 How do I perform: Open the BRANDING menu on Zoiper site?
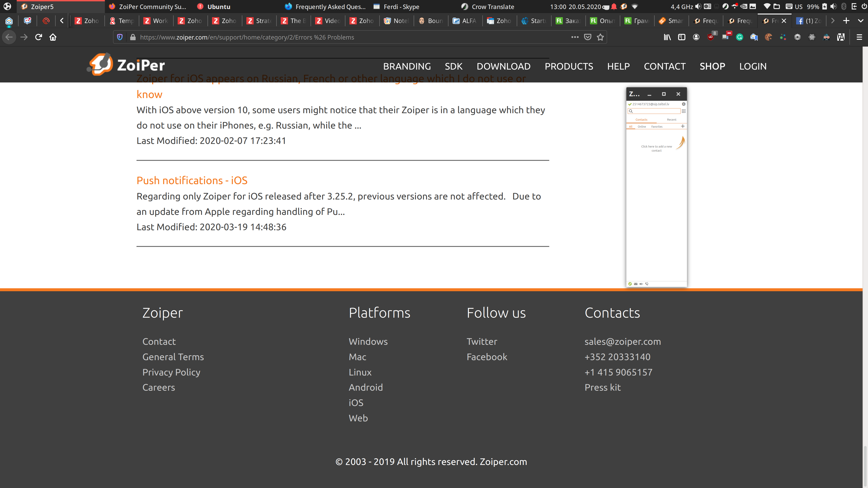coord(407,66)
